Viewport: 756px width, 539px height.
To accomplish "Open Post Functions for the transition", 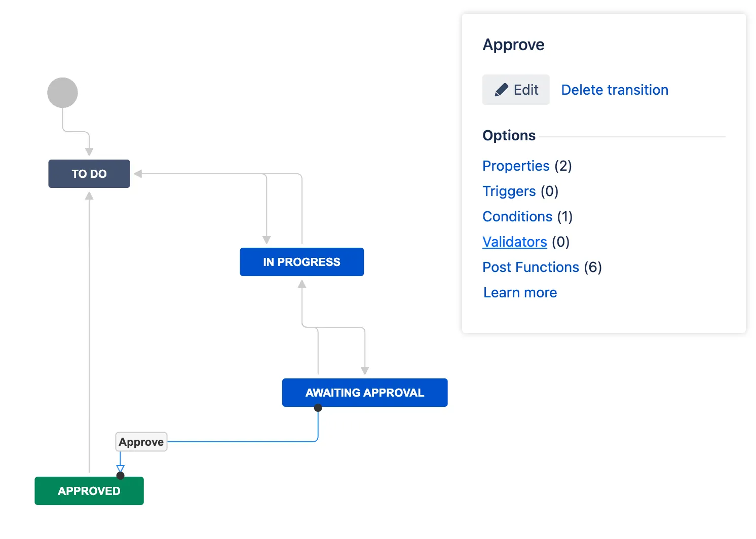I will pyautogui.click(x=531, y=267).
